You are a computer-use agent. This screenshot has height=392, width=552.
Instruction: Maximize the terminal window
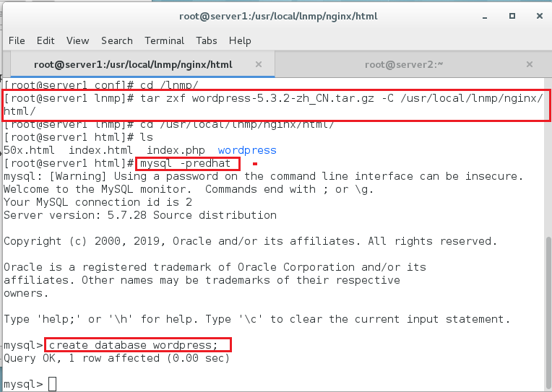(x=512, y=16)
